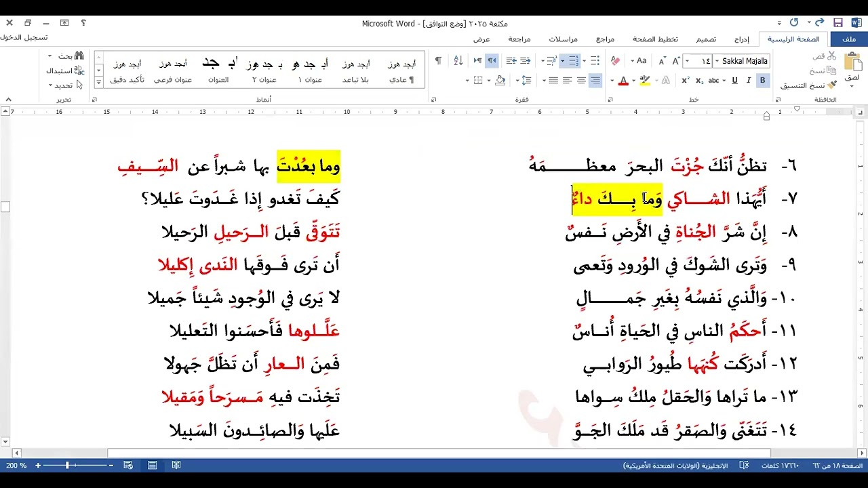The width and height of the screenshot is (868, 488).
Task: Click the Replace (استبدال) icon
Action: (80, 70)
